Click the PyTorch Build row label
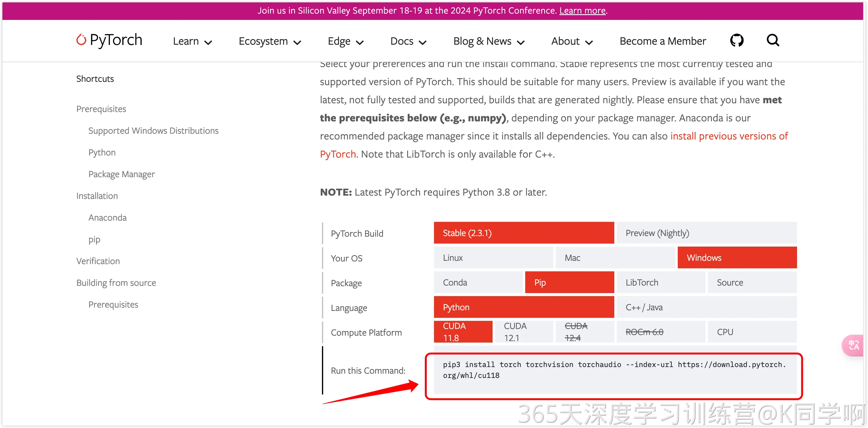868x428 pixels. pos(357,233)
